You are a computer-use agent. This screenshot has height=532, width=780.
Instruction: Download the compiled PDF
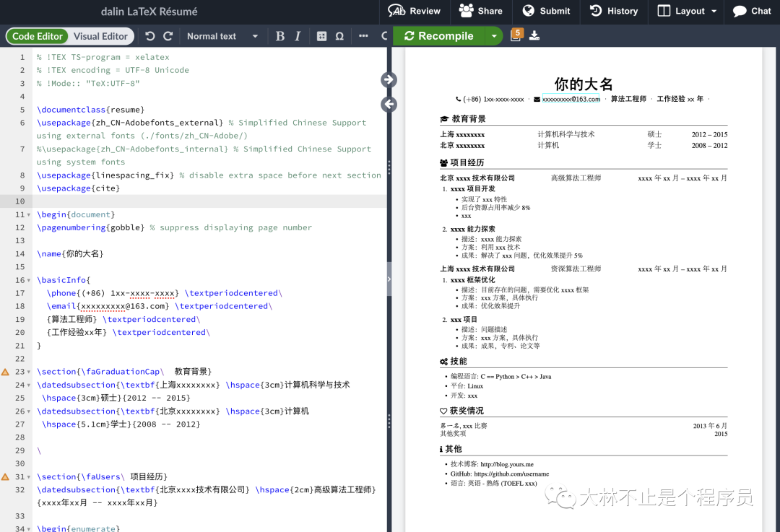tap(534, 35)
